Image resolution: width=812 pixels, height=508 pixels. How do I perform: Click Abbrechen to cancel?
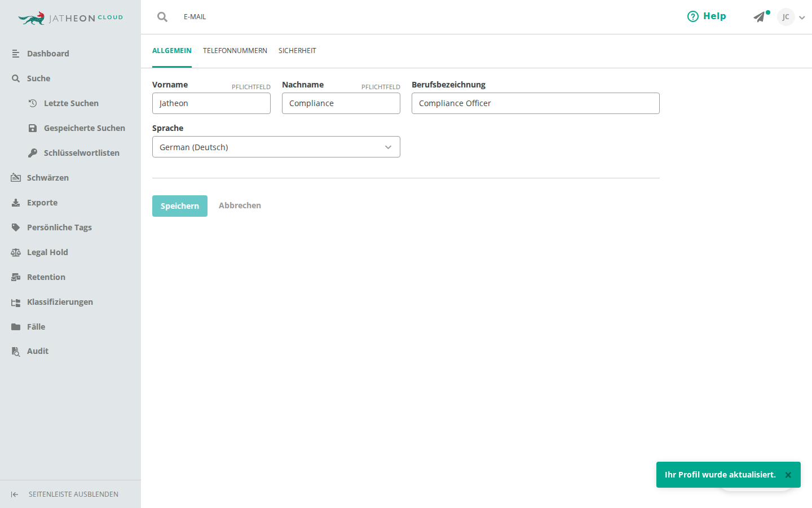pos(240,205)
